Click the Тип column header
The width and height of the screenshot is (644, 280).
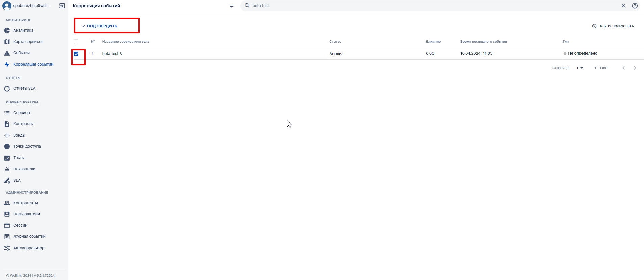(x=566, y=42)
